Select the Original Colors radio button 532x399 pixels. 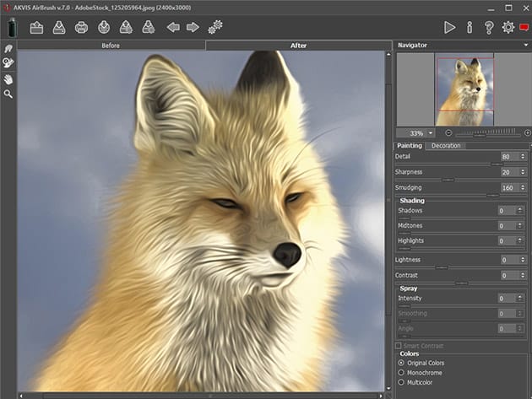(x=400, y=363)
